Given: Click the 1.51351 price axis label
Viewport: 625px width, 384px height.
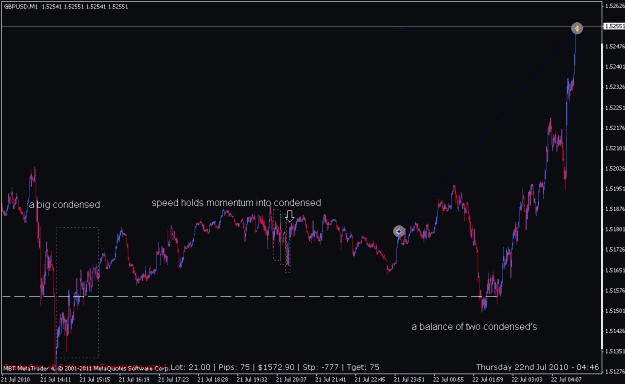Looking at the screenshot, I should tap(615, 351).
